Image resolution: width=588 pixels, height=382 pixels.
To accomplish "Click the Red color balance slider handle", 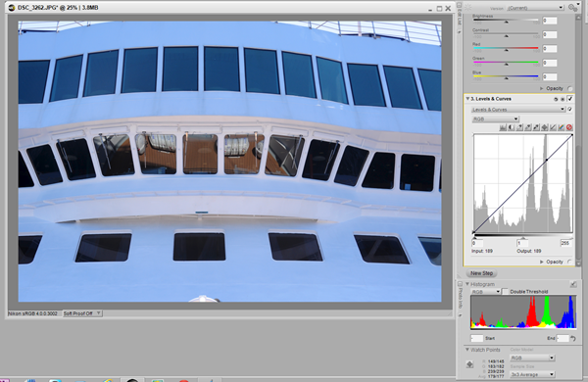I will [x=507, y=50].
